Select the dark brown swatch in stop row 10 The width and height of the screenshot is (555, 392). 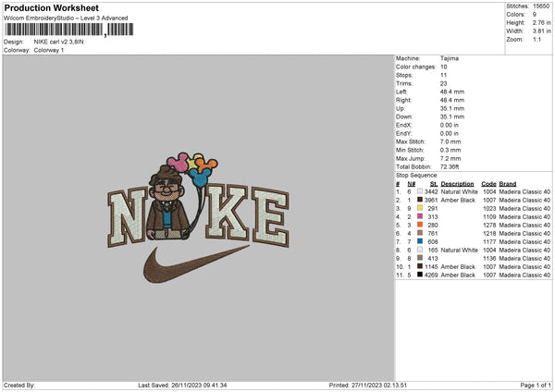pos(420,266)
